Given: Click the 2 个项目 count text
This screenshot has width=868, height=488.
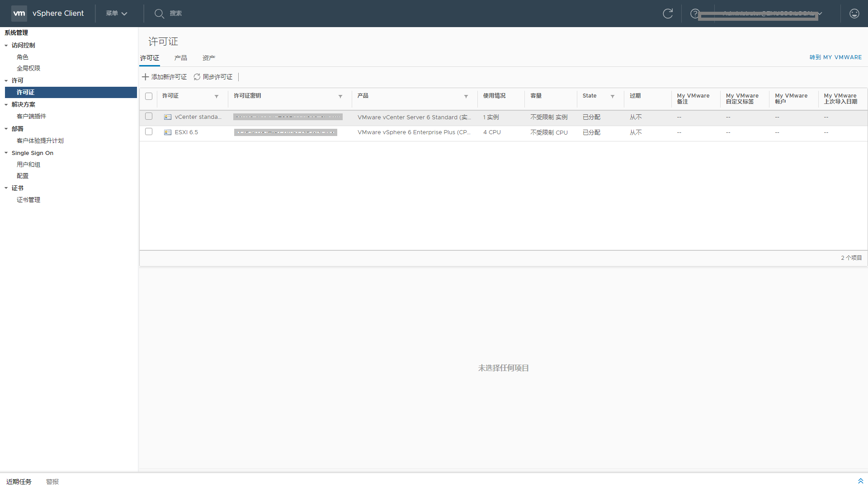Looking at the screenshot, I should point(851,258).
